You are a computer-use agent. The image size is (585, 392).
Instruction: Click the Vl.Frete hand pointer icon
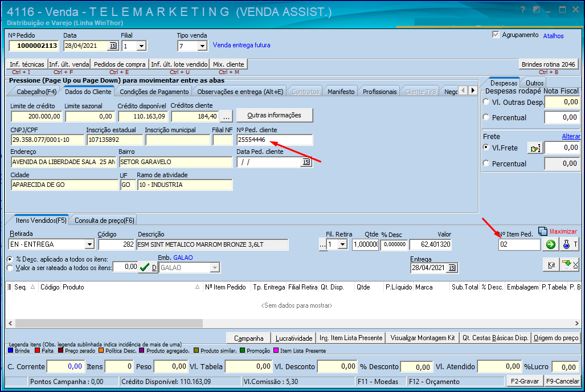click(x=535, y=148)
